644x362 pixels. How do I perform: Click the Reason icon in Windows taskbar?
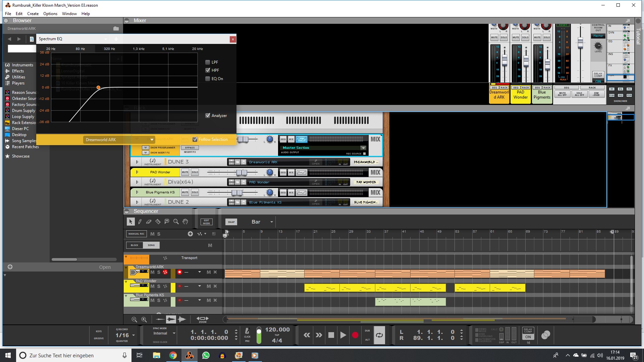[190, 355]
